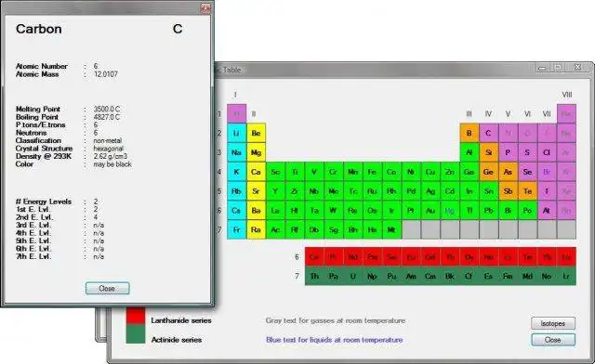This screenshot has width=595, height=364.
Task: Close the Carbon details dialog with Close button
Action: click(x=108, y=288)
